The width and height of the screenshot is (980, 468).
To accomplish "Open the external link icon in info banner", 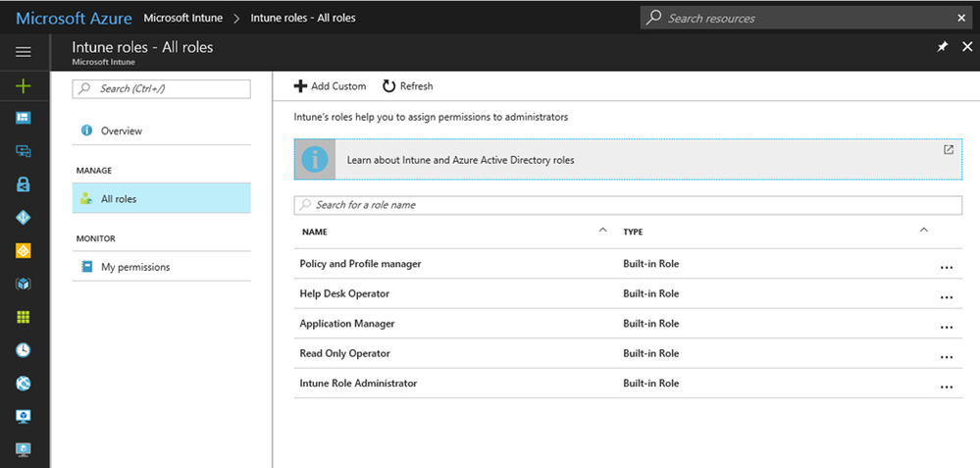I will tap(949, 150).
